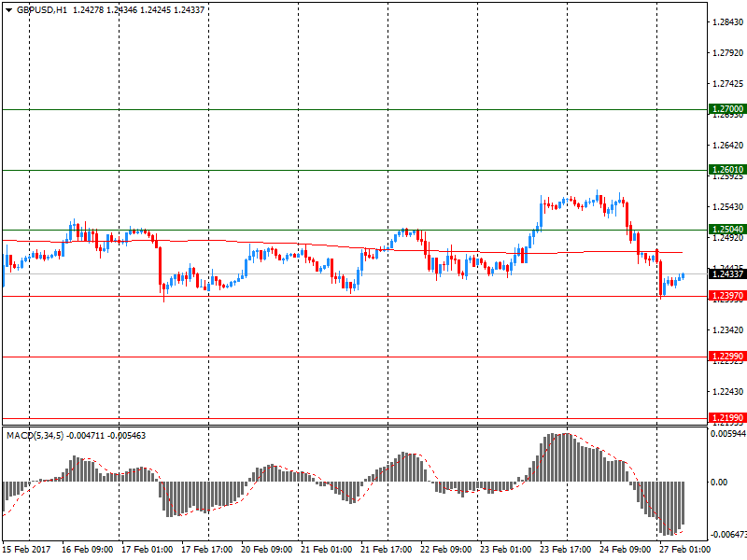This screenshot has height=560, width=747.
Task: Select the 17 Feb 01:00 time axis label
Action: click(x=148, y=550)
